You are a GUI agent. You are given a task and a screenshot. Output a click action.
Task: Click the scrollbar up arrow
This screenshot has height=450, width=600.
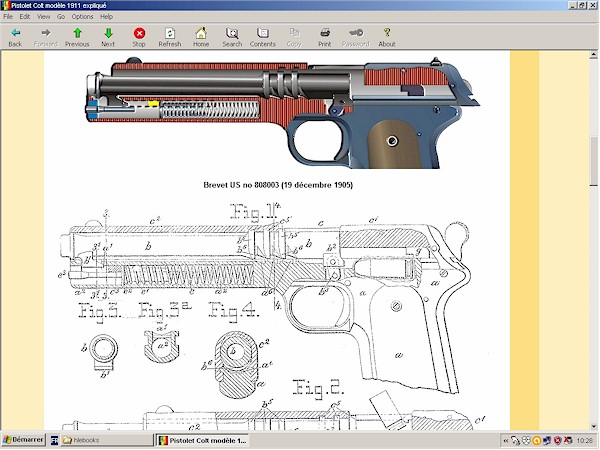[x=593, y=55]
